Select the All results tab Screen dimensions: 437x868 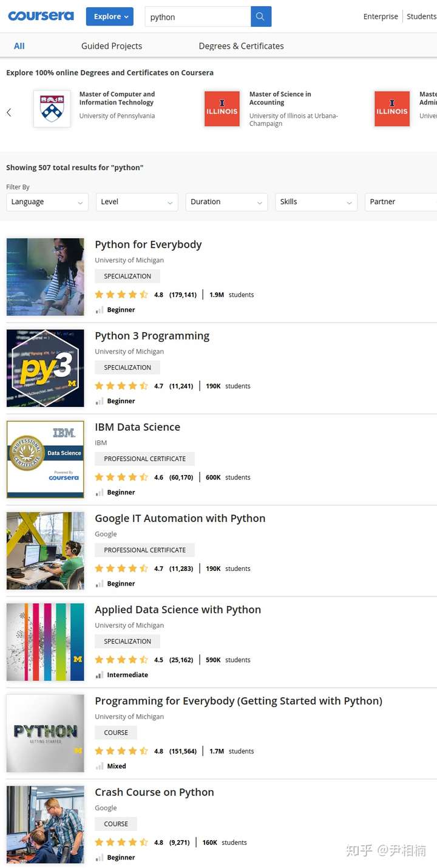pos(19,46)
